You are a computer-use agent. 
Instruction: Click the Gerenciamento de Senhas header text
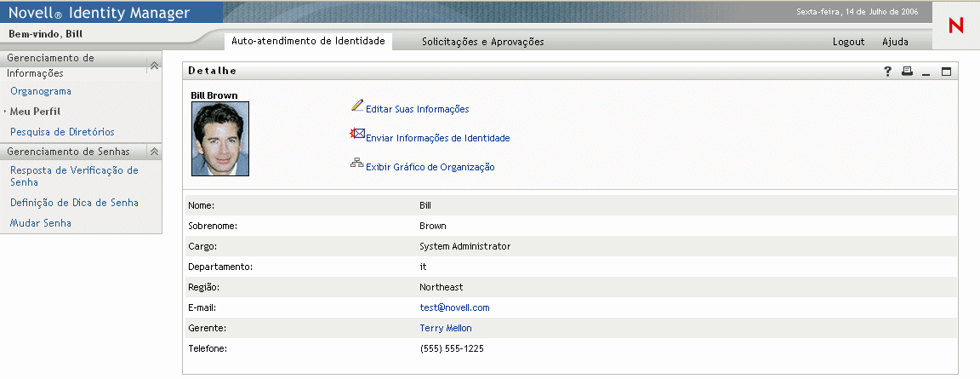click(x=69, y=152)
